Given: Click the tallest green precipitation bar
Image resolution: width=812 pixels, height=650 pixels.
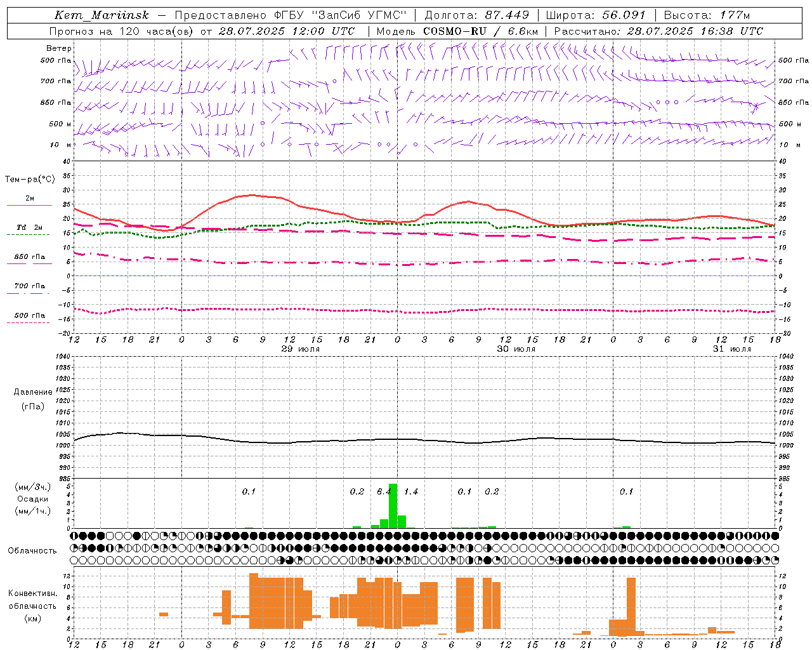Looking at the screenshot, I should pyautogui.click(x=393, y=506).
